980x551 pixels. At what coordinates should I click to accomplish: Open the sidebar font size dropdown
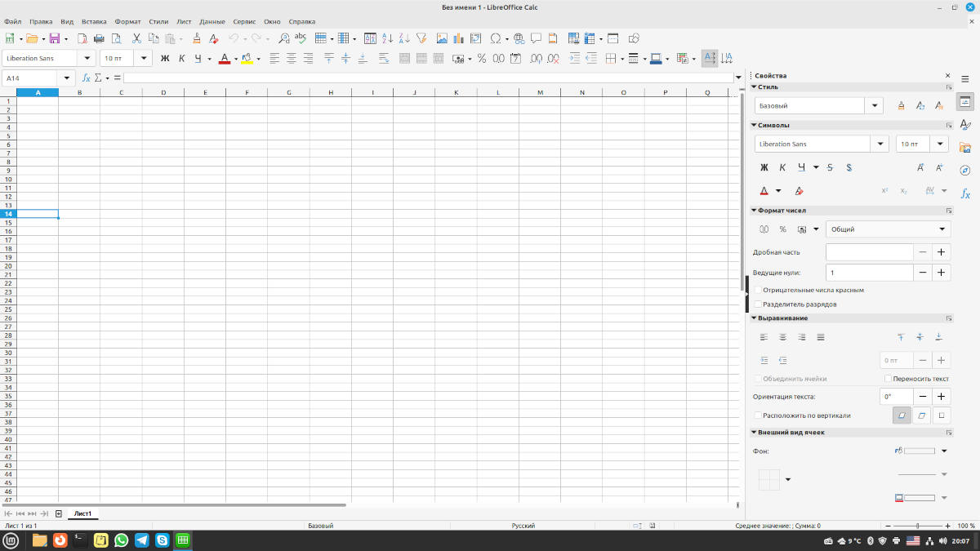(940, 144)
